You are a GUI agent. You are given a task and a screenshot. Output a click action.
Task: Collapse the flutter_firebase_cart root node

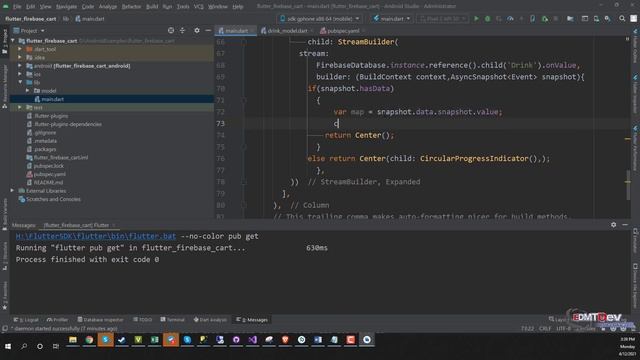13,41
